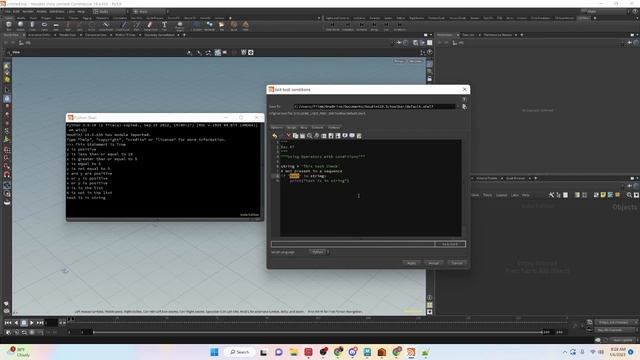Switch to the Script tab in dialog

pos(291,127)
